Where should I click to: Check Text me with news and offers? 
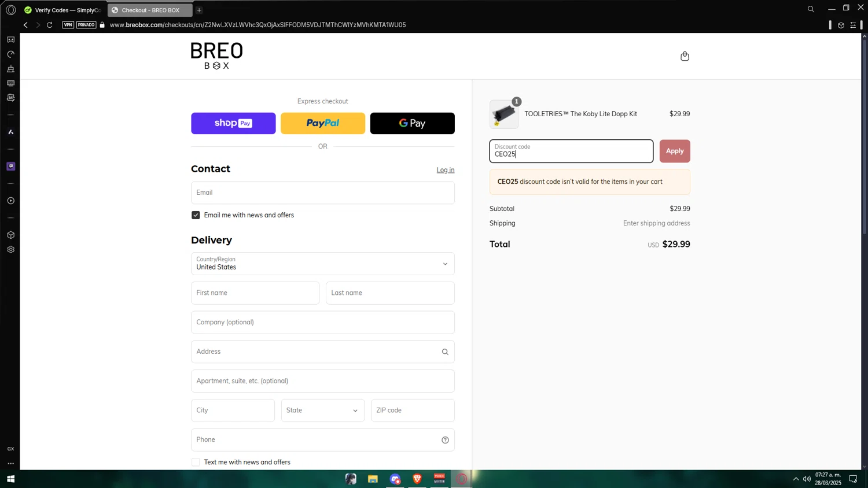[196, 462]
